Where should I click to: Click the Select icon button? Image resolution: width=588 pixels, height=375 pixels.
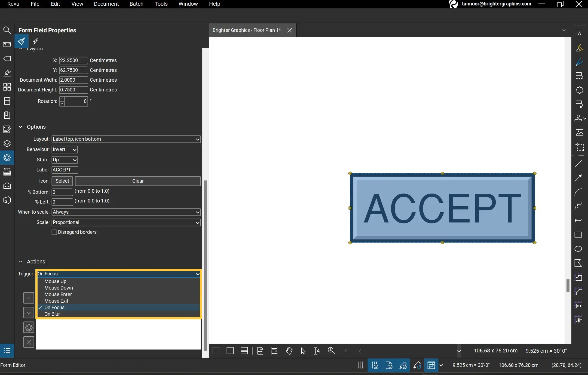coord(62,180)
